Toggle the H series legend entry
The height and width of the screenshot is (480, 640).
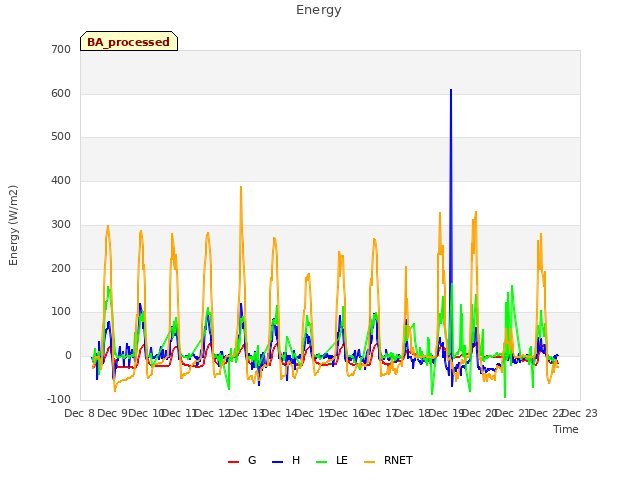[x=286, y=460]
